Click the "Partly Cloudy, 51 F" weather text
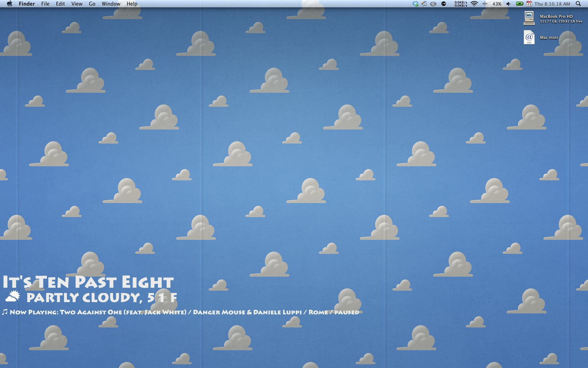The height and width of the screenshot is (368, 588). tap(102, 298)
